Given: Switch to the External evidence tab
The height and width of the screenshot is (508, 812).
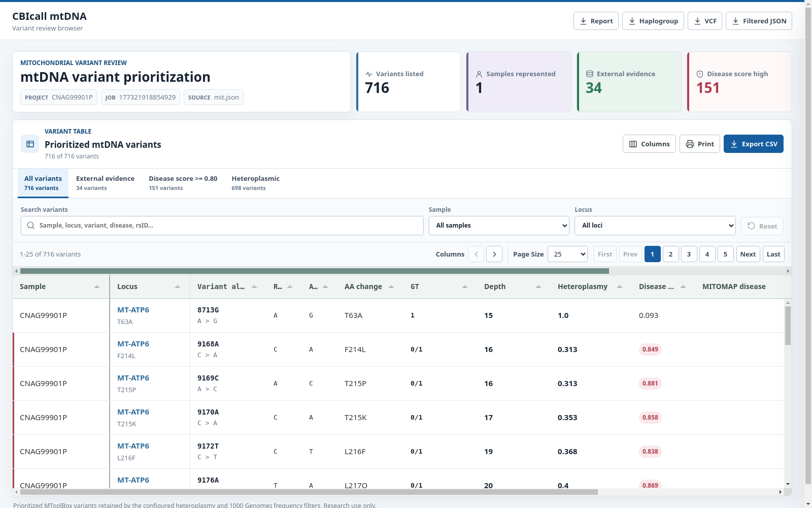Looking at the screenshot, I should pos(105,183).
